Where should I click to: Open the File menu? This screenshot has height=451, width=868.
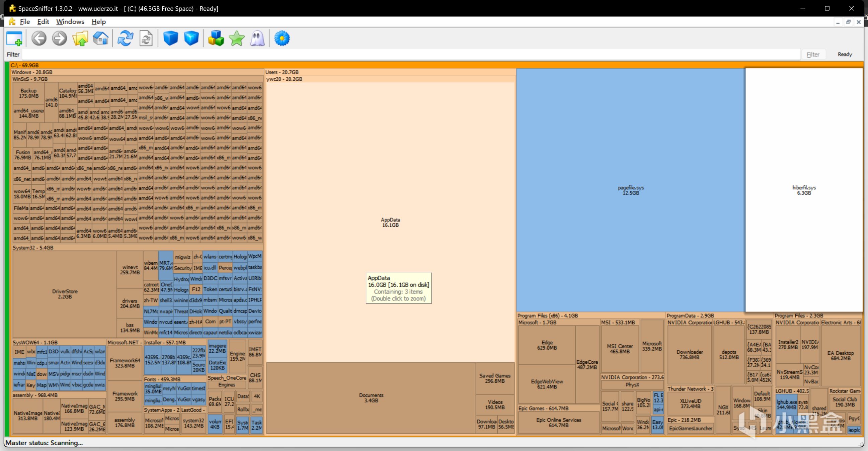click(25, 21)
